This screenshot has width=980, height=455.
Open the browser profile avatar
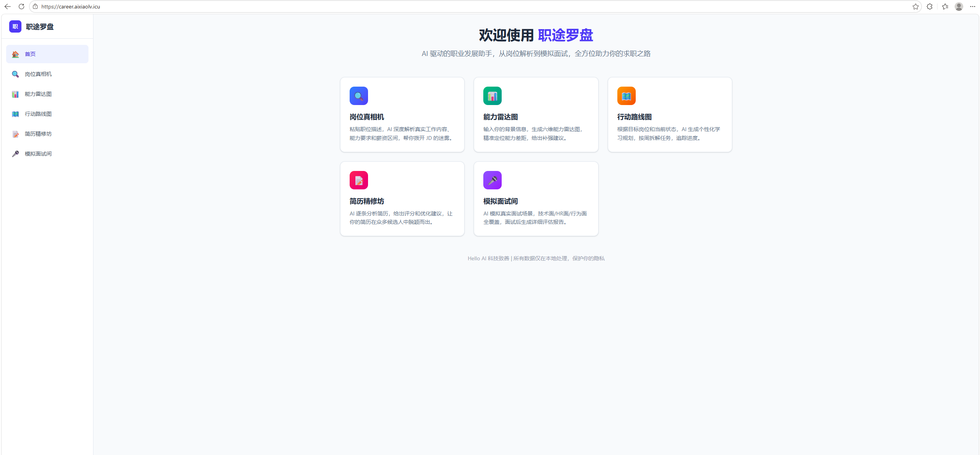[x=959, y=7]
